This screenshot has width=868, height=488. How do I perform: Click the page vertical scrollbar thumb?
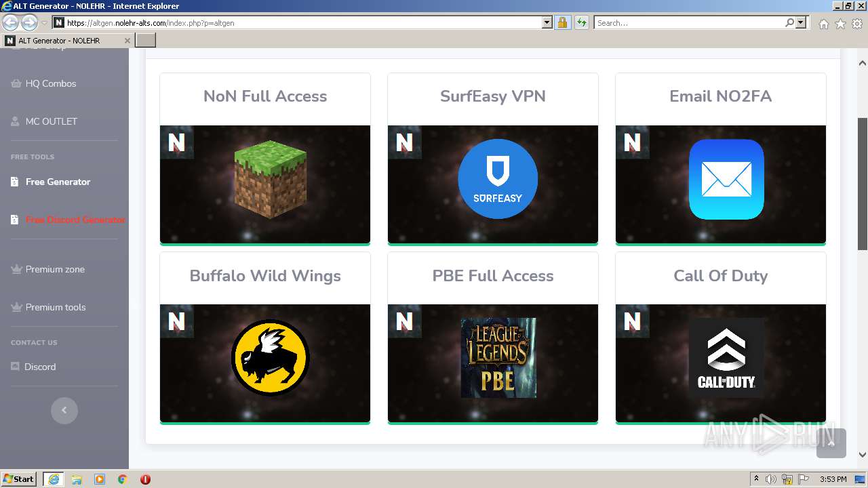863,184
